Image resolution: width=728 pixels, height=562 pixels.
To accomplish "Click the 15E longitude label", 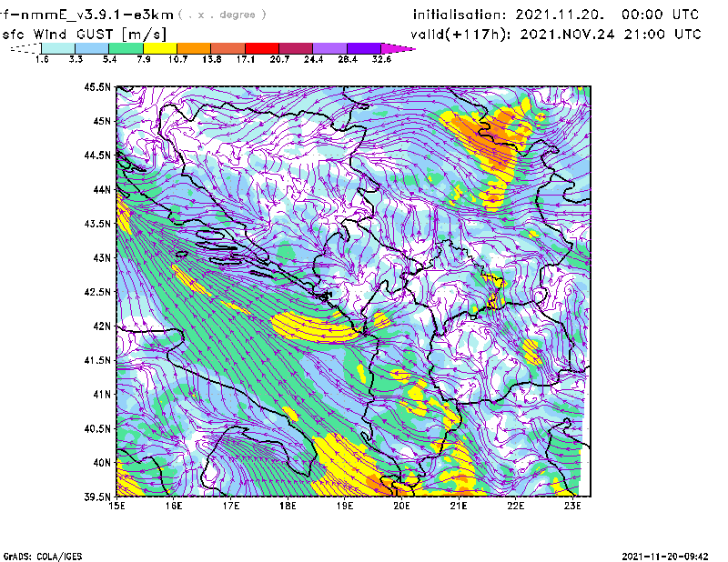I will [x=116, y=506].
